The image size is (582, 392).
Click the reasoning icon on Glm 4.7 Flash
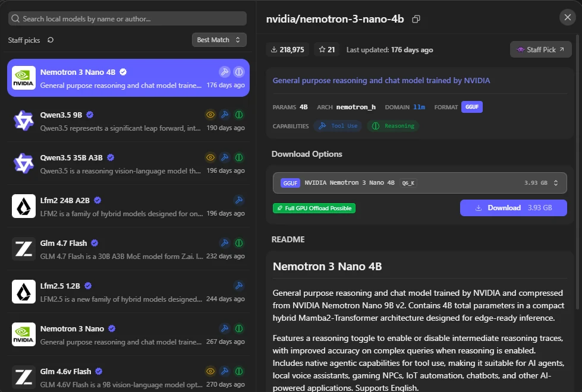click(x=239, y=243)
